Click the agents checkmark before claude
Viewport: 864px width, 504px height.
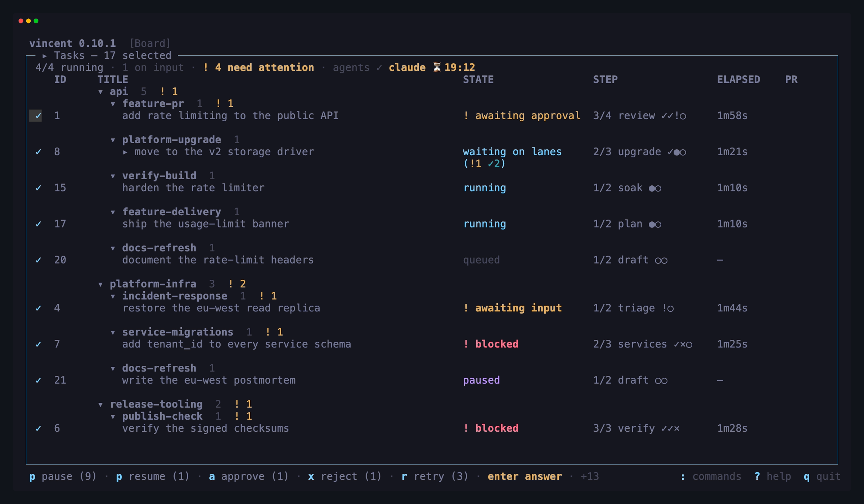pyautogui.click(x=379, y=67)
